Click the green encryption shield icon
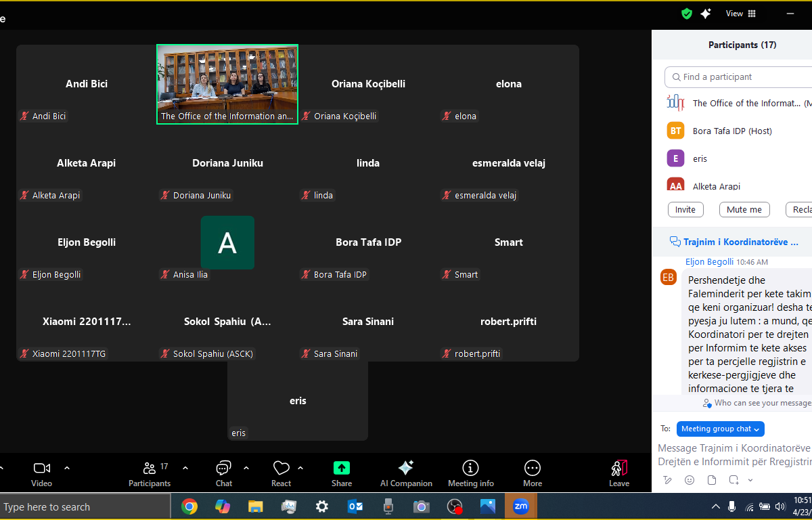812x520 pixels. tap(687, 14)
